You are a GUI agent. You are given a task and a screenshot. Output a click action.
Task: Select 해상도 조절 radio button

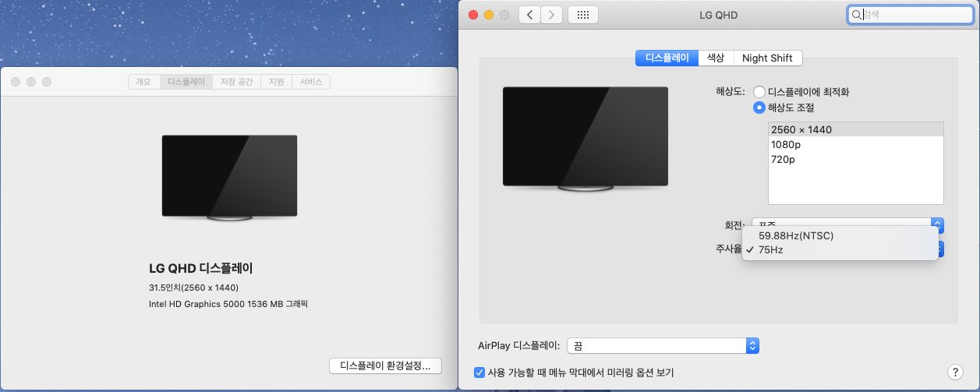(759, 107)
